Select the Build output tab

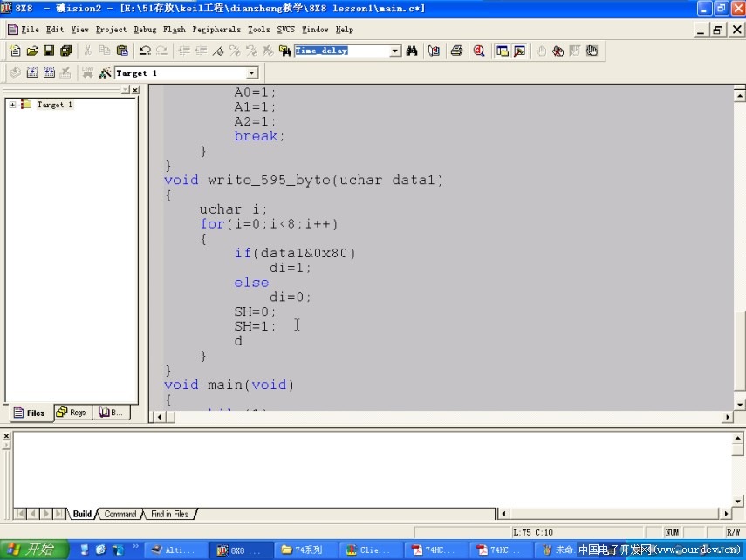(x=82, y=514)
